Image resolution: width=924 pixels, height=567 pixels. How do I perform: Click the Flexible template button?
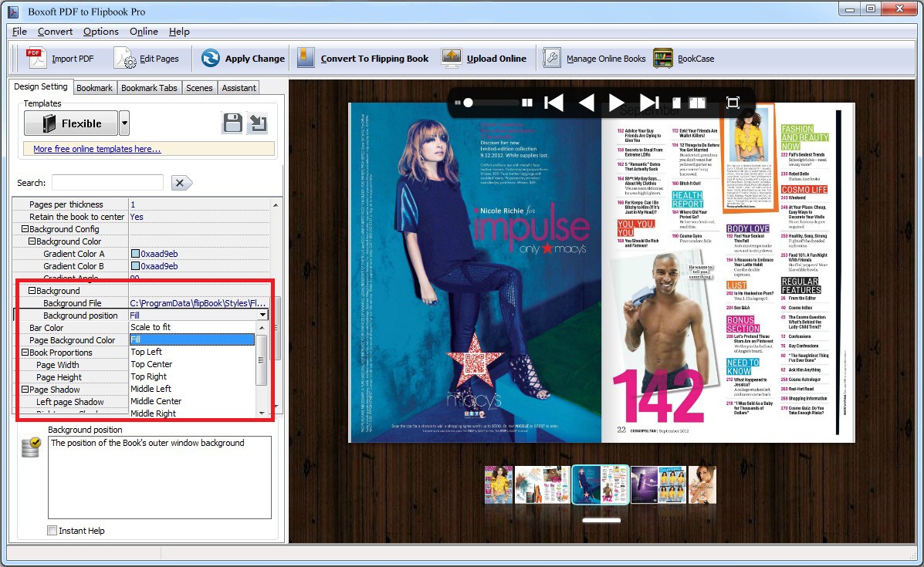point(71,123)
